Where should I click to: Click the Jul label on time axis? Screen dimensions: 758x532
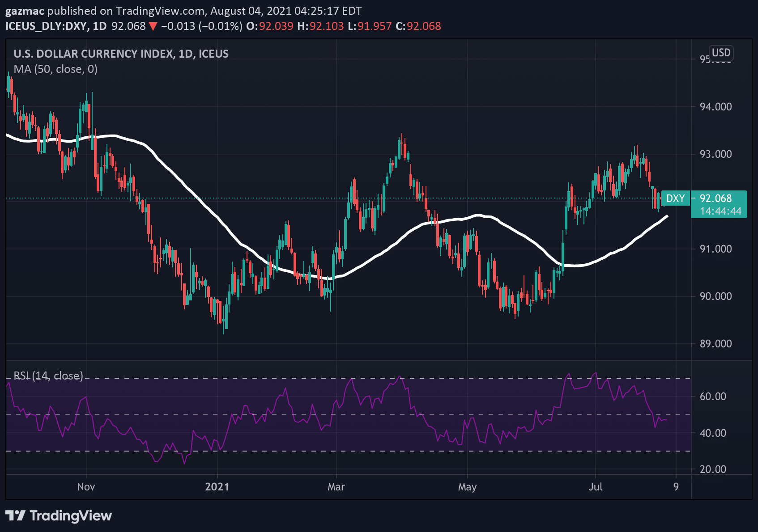pyautogui.click(x=596, y=486)
